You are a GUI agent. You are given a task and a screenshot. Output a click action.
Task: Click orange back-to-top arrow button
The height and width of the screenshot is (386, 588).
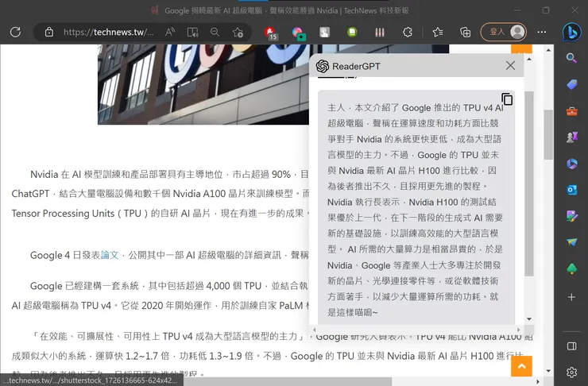521,366
